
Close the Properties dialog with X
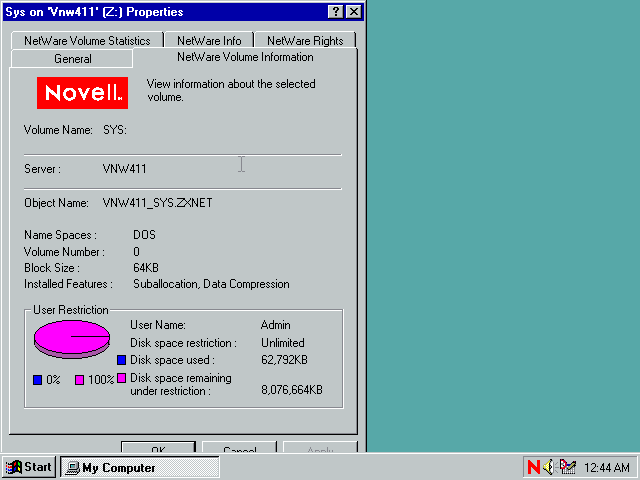point(354,12)
